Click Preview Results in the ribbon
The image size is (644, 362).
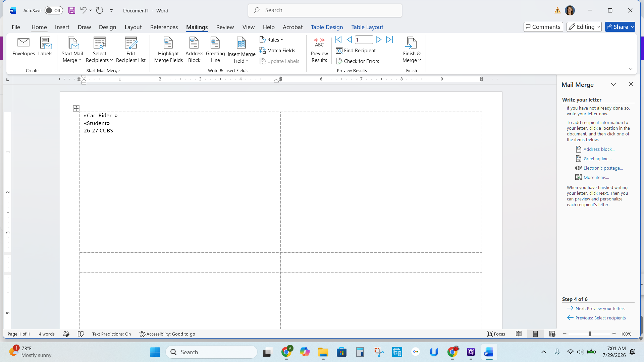click(x=319, y=50)
